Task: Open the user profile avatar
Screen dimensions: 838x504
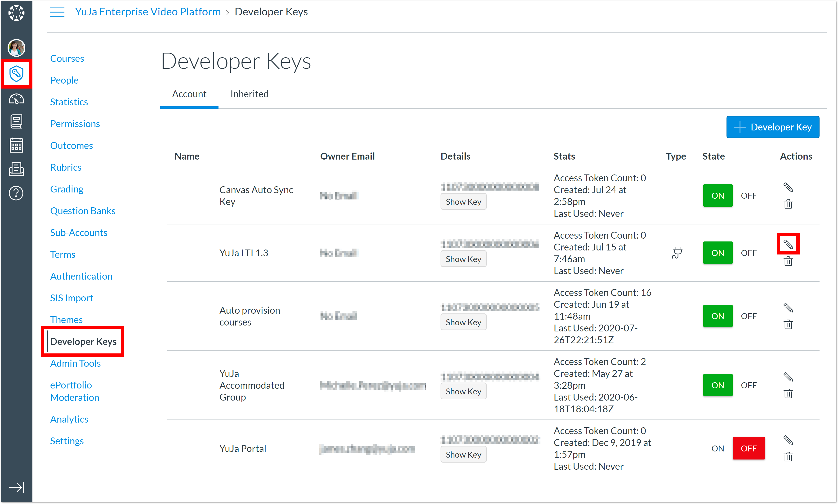Action: pyautogui.click(x=16, y=48)
